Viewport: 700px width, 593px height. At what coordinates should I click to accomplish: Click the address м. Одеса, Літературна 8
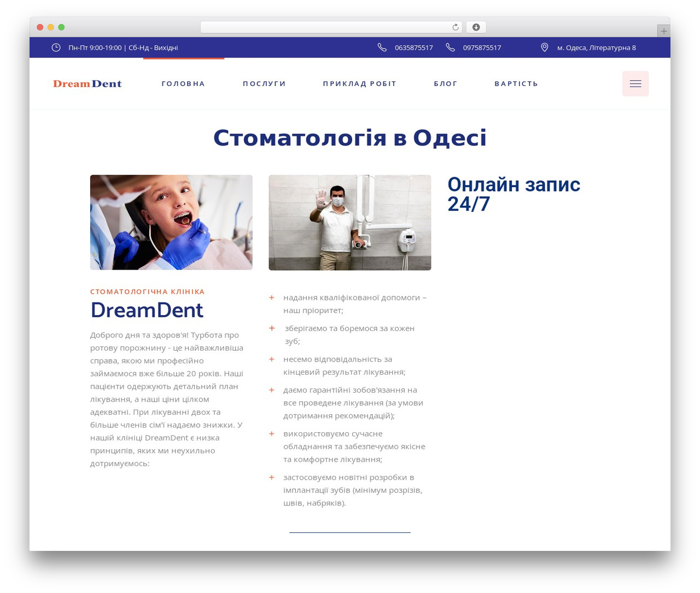click(597, 48)
